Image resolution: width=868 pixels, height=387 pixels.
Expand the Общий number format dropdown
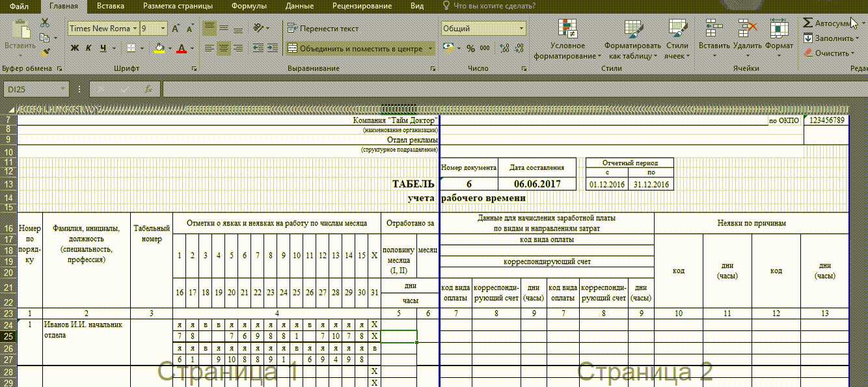521,29
